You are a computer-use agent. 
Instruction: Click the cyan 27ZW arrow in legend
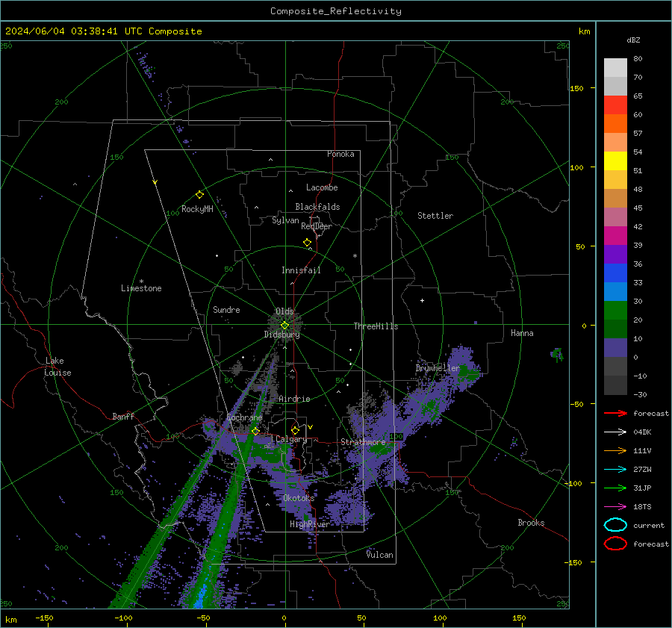pyautogui.click(x=615, y=470)
